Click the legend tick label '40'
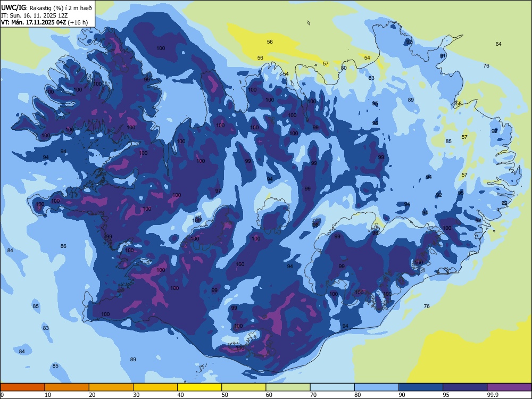 tap(180, 395)
